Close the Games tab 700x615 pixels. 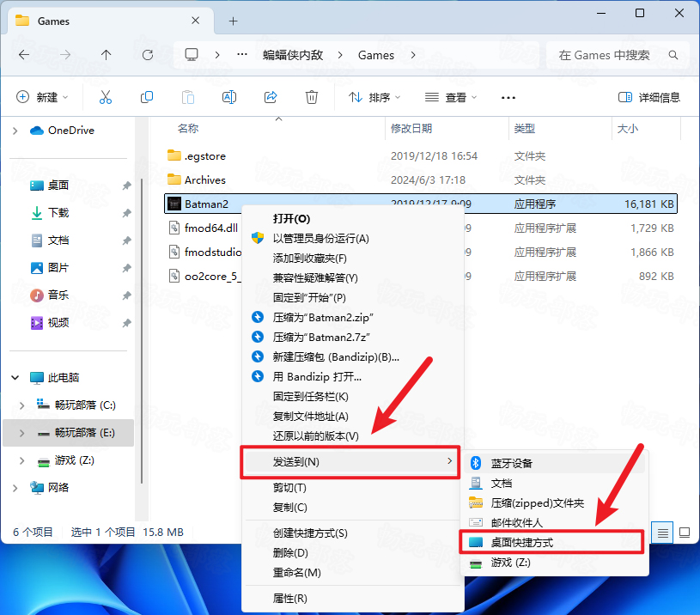tap(195, 21)
